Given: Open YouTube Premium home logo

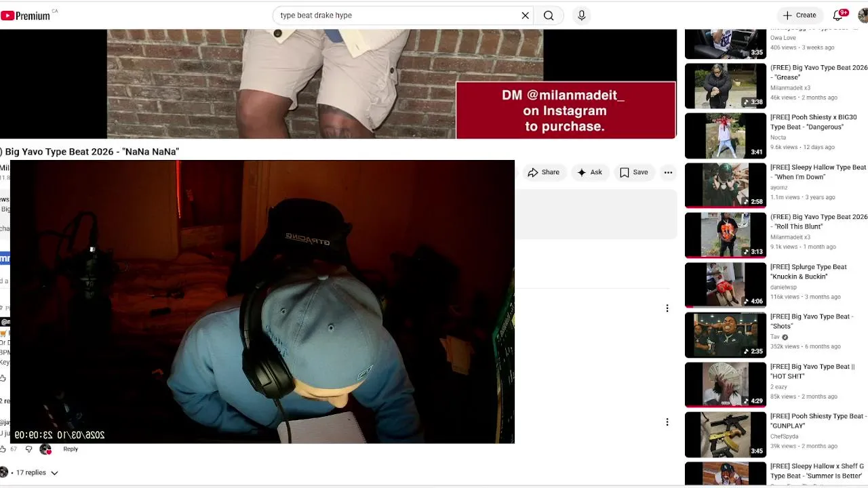Looking at the screenshot, I should [x=25, y=16].
